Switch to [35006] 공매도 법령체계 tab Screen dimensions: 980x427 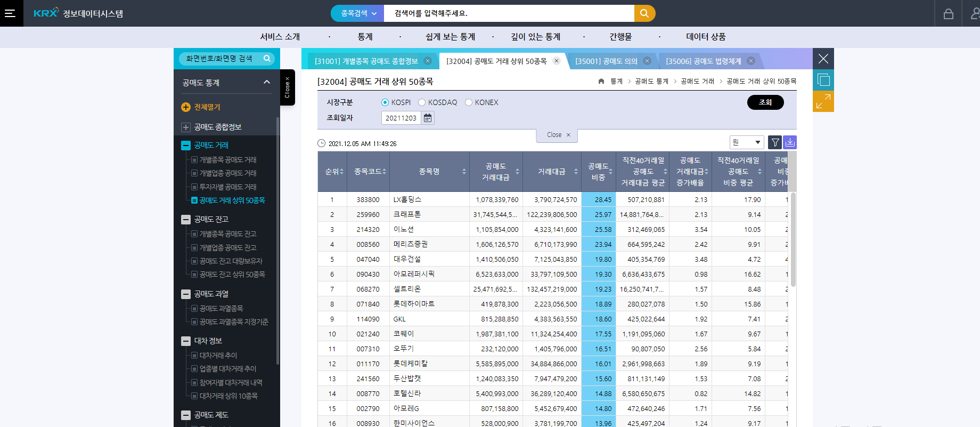pyautogui.click(x=704, y=61)
